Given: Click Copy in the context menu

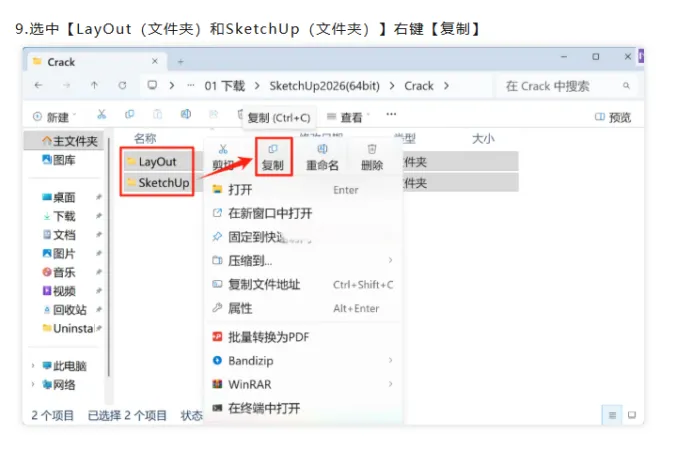Looking at the screenshot, I should pyautogui.click(x=273, y=158).
